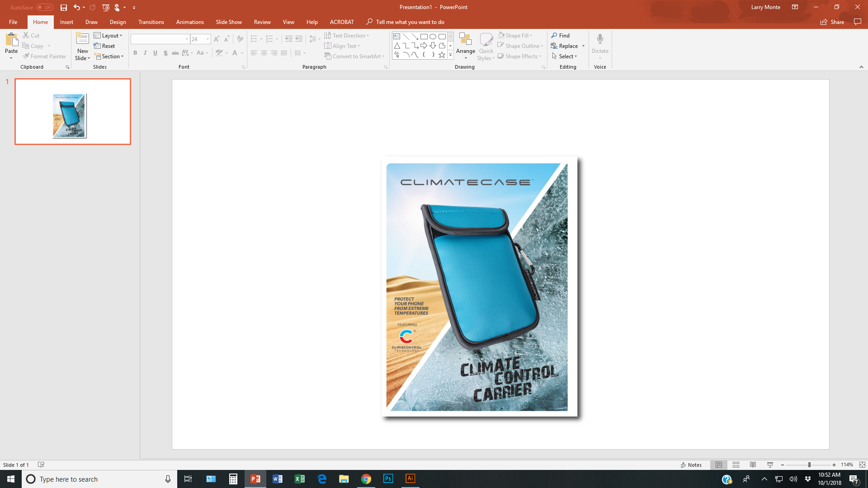Open the font size dropdown arrow

pos(208,39)
